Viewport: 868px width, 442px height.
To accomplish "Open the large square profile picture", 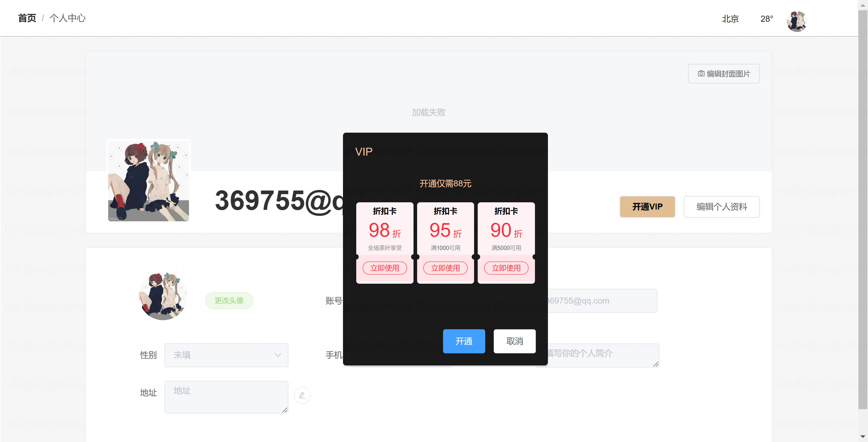I will click(x=149, y=180).
